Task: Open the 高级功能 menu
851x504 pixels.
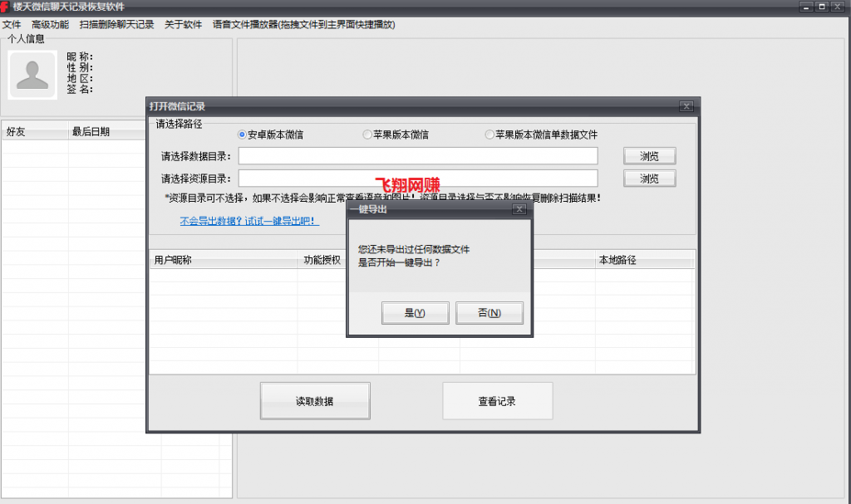Action: [50, 25]
